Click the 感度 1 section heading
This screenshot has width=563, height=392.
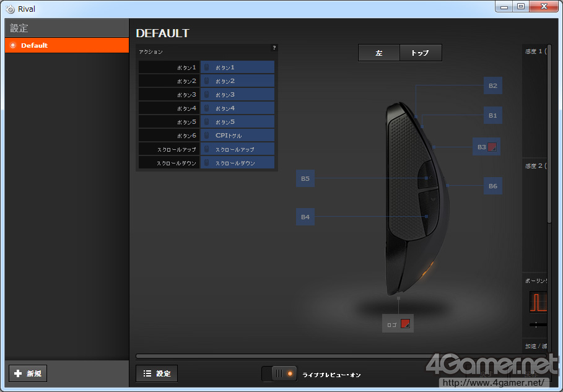536,51
